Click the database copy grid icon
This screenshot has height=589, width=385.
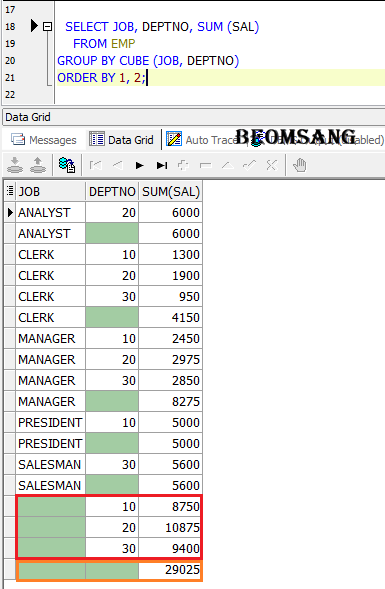[67, 165]
